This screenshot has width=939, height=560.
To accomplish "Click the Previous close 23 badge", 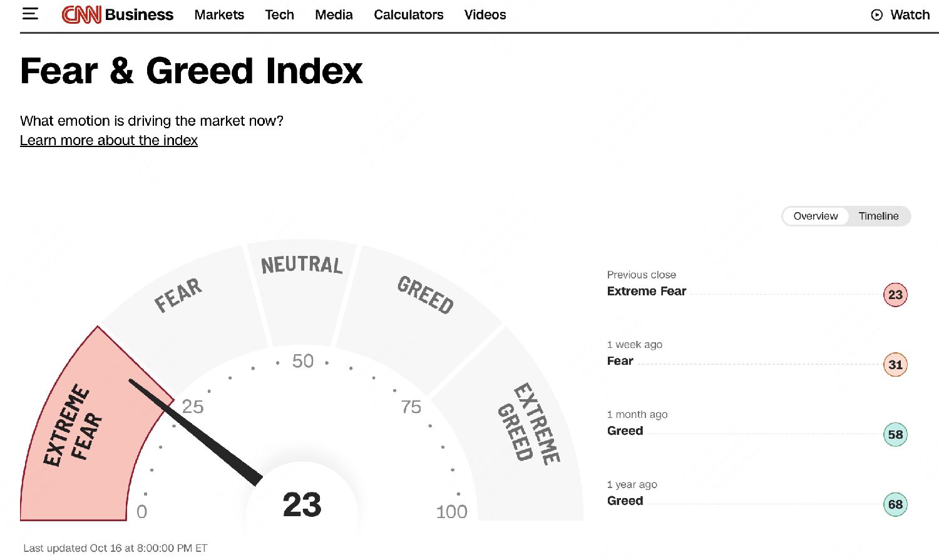I will point(895,295).
